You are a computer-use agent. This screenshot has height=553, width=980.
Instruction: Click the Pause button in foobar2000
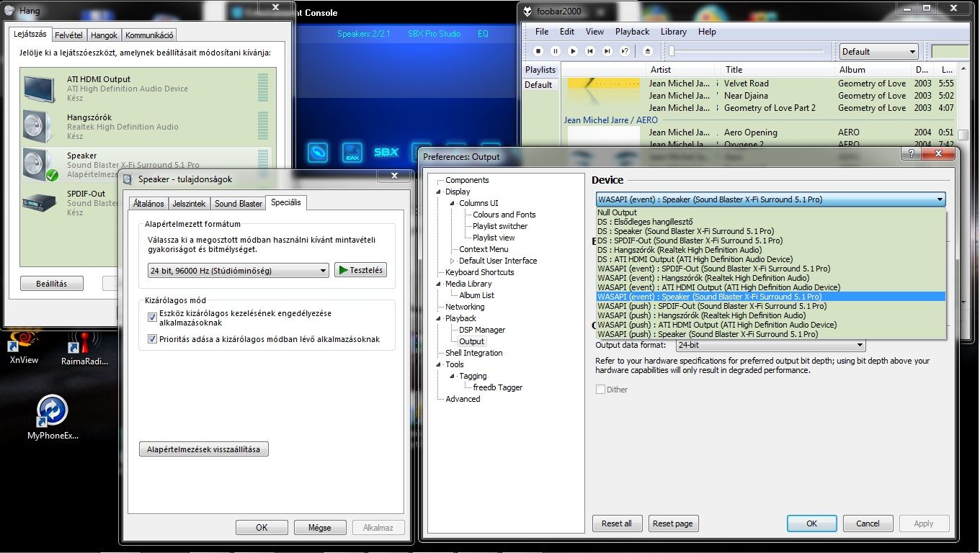(556, 51)
